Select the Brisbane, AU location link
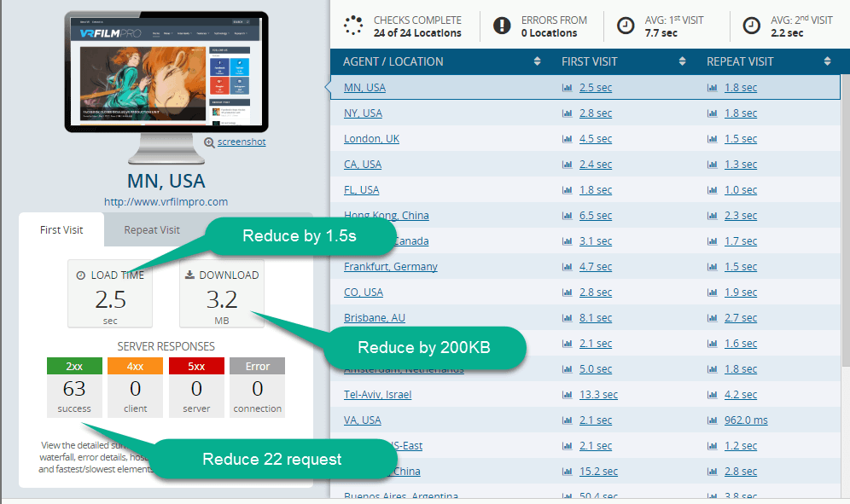This screenshot has height=504, width=850. point(375,318)
